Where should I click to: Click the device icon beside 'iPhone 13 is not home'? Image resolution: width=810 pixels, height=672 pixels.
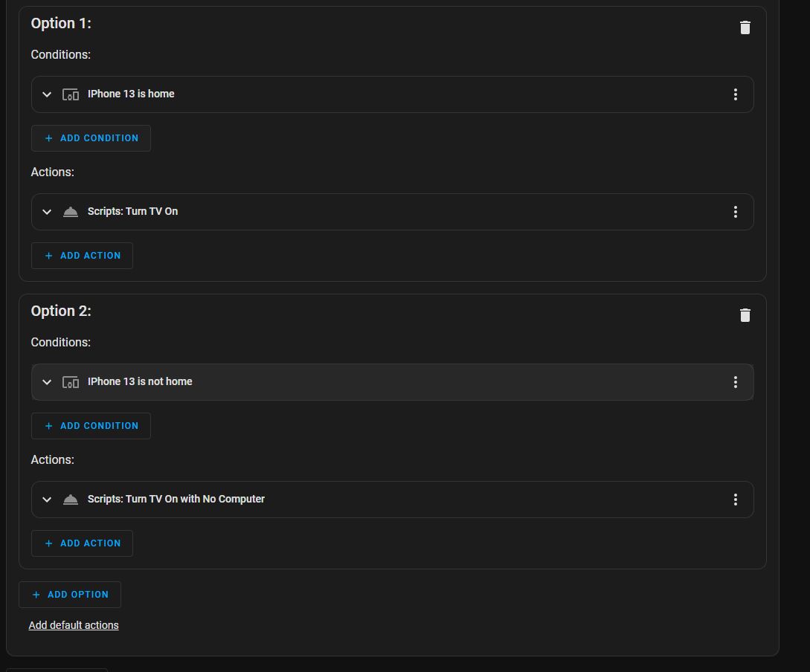click(71, 382)
